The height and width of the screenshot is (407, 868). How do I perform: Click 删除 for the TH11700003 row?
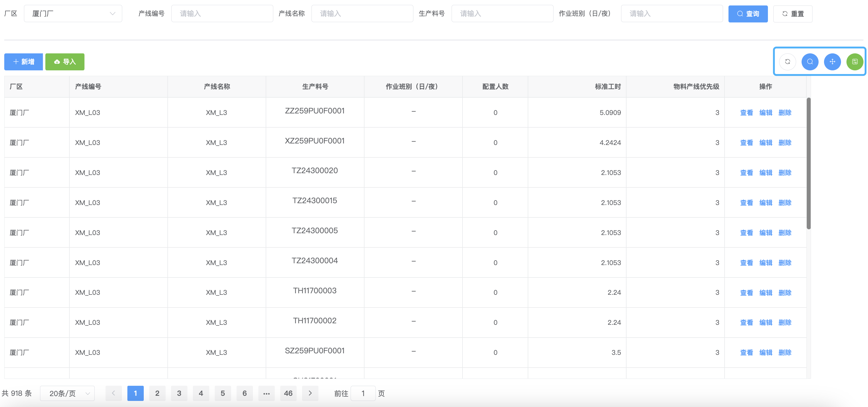click(x=785, y=292)
